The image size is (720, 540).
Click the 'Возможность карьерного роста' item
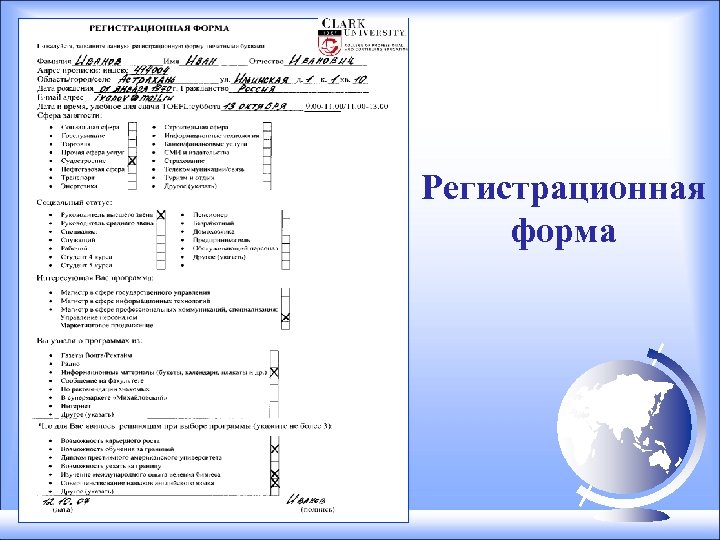click(110, 441)
